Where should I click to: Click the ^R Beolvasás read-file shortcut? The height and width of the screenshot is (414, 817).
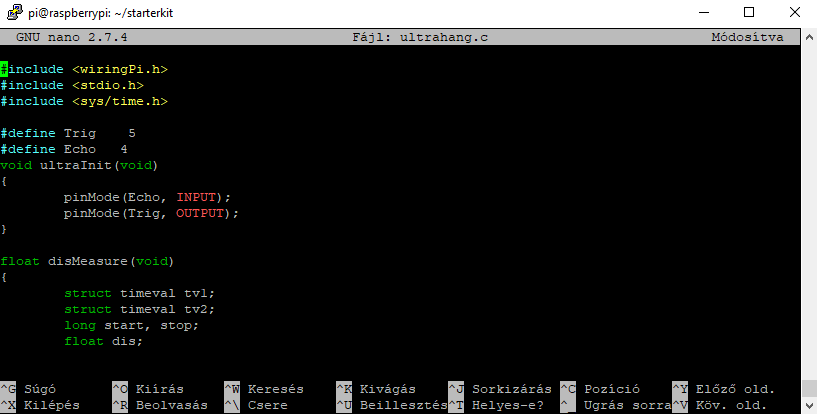coord(160,405)
